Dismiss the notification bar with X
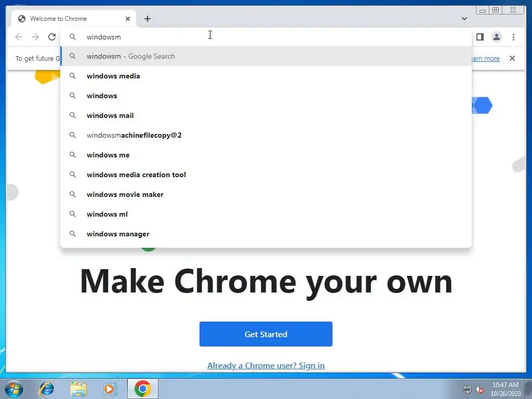 [x=512, y=58]
